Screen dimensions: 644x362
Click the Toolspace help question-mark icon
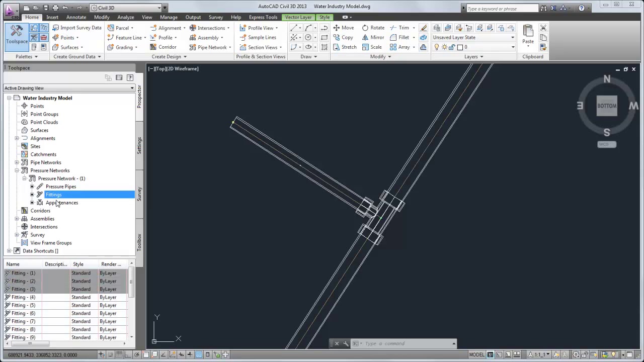[x=130, y=77]
